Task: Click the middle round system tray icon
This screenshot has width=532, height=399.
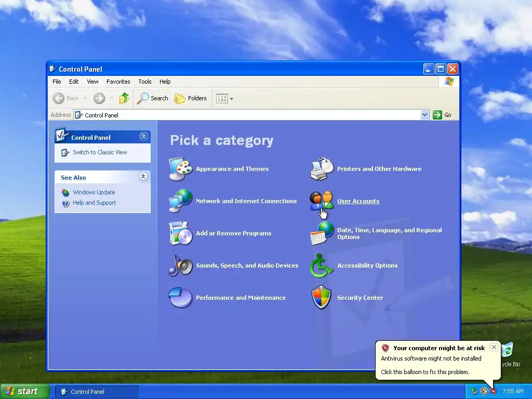Action: click(484, 391)
